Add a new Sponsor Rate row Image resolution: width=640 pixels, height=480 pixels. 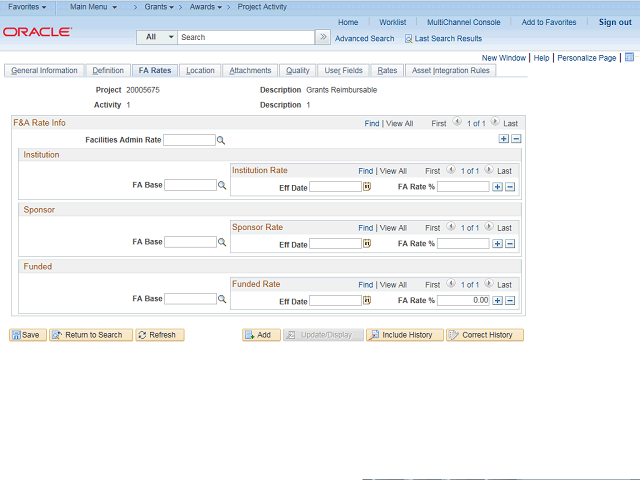[x=497, y=244]
